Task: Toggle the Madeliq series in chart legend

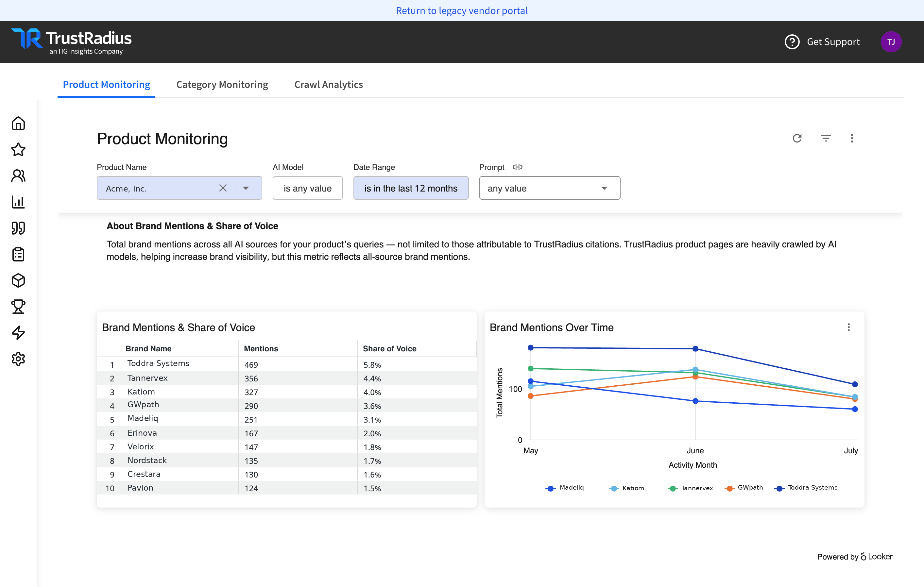Action: [x=564, y=488]
